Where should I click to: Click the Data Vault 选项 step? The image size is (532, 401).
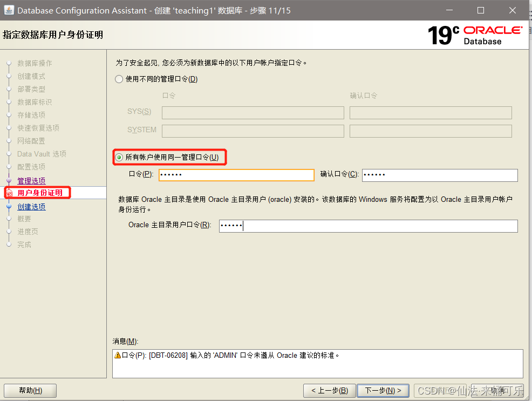(42, 154)
